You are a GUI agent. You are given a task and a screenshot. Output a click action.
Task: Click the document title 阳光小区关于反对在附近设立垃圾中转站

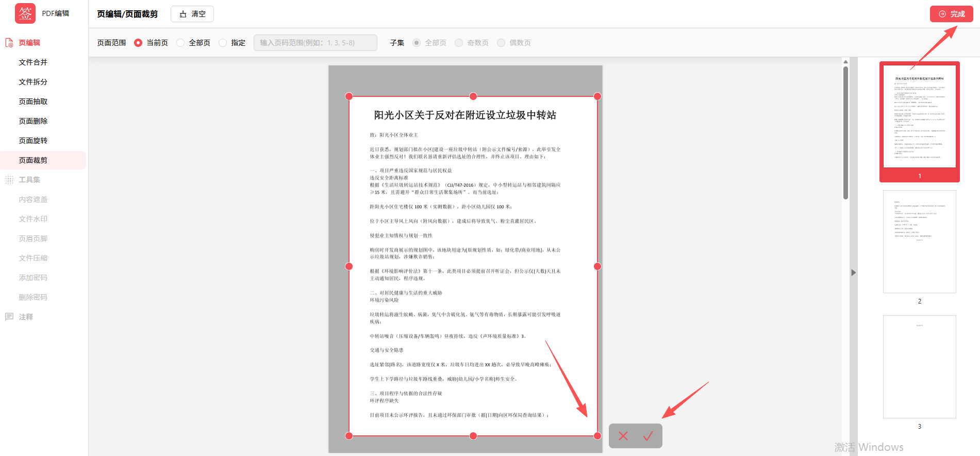pyautogui.click(x=465, y=115)
